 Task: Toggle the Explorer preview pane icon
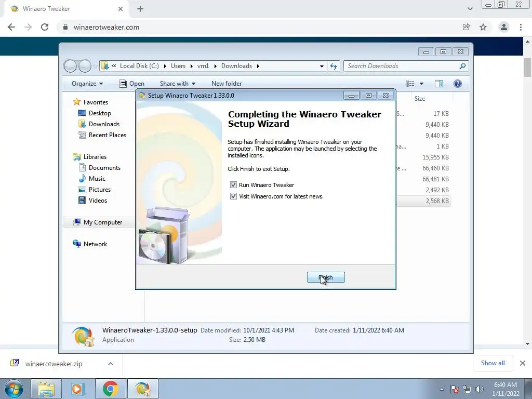point(439,84)
